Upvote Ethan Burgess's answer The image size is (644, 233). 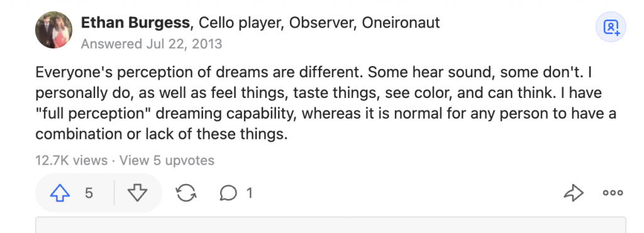(x=60, y=192)
